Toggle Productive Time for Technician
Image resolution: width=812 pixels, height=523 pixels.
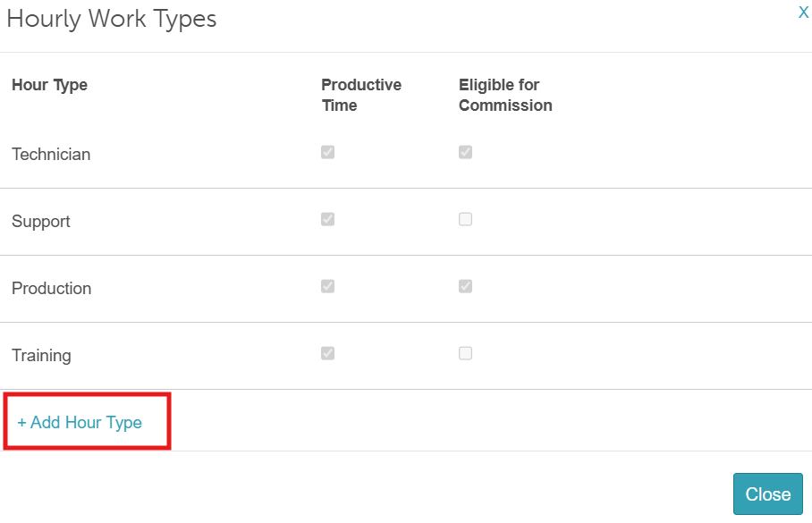[327, 152]
